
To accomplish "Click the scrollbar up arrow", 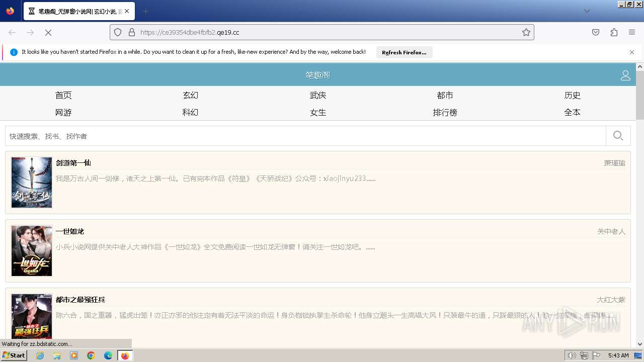I will tap(640, 66).
